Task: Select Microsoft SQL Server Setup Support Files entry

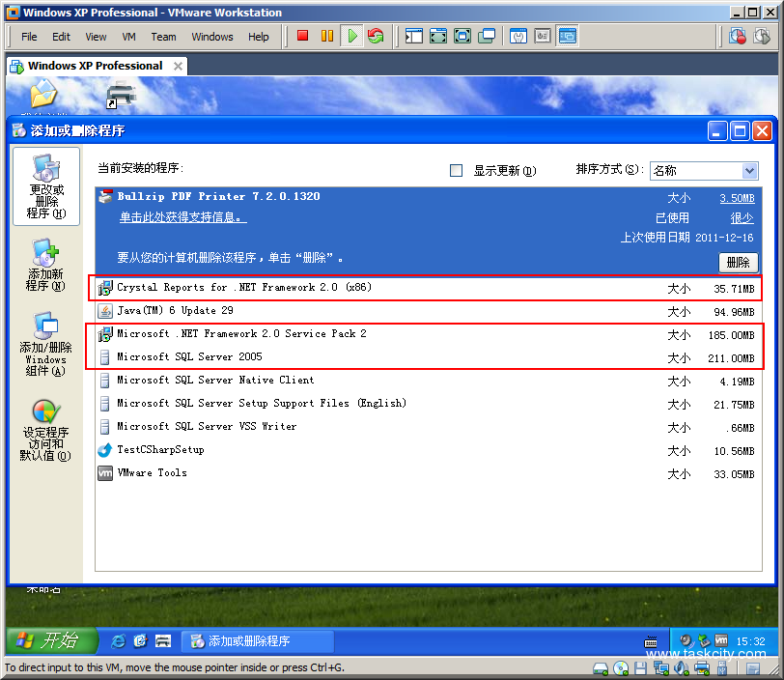Action: [x=429, y=404]
